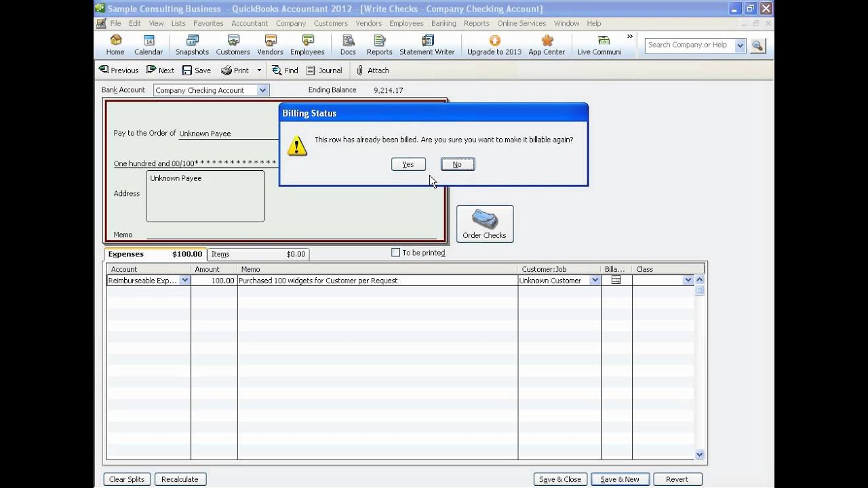Click the Address box with Unknown Payee

pos(205,196)
